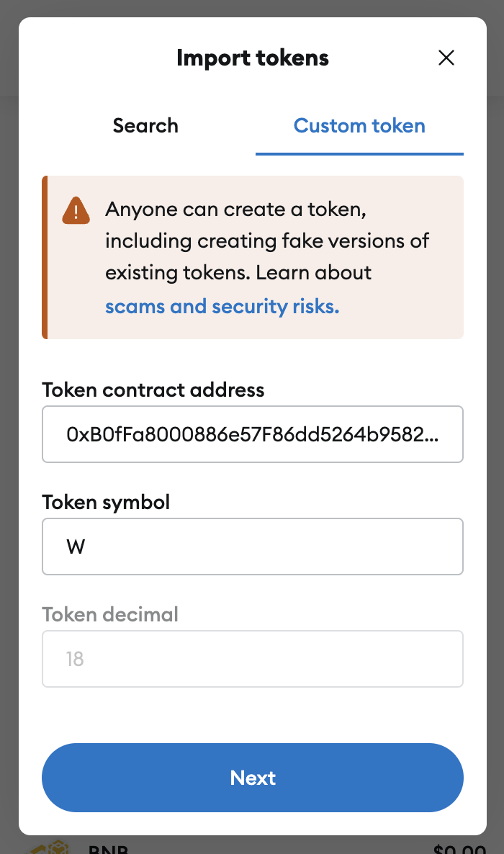The height and width of the screenshot is (854, 504).
Task: Click the orange accent bar of the warning banner
Action: tap(45, 257)
